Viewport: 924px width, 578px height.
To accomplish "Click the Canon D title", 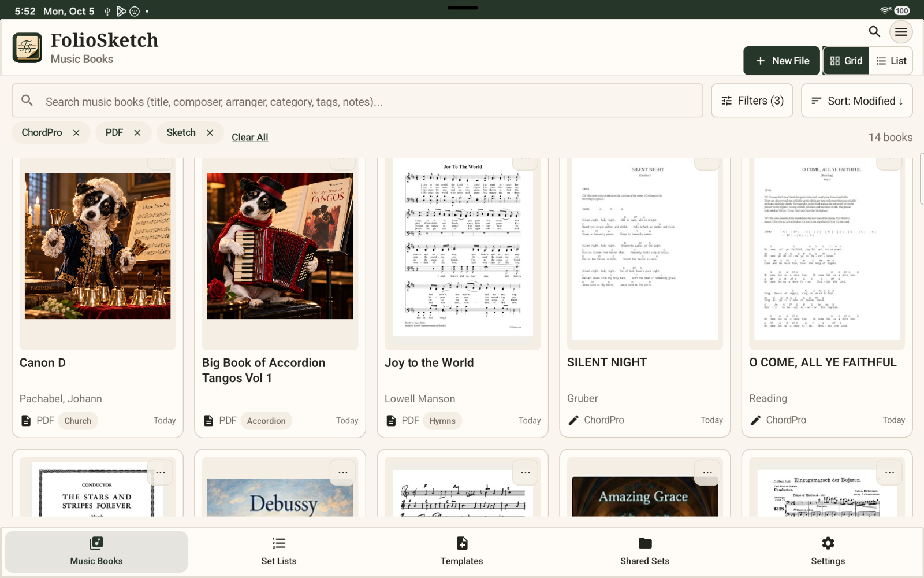I will click(x=43, y=363).
